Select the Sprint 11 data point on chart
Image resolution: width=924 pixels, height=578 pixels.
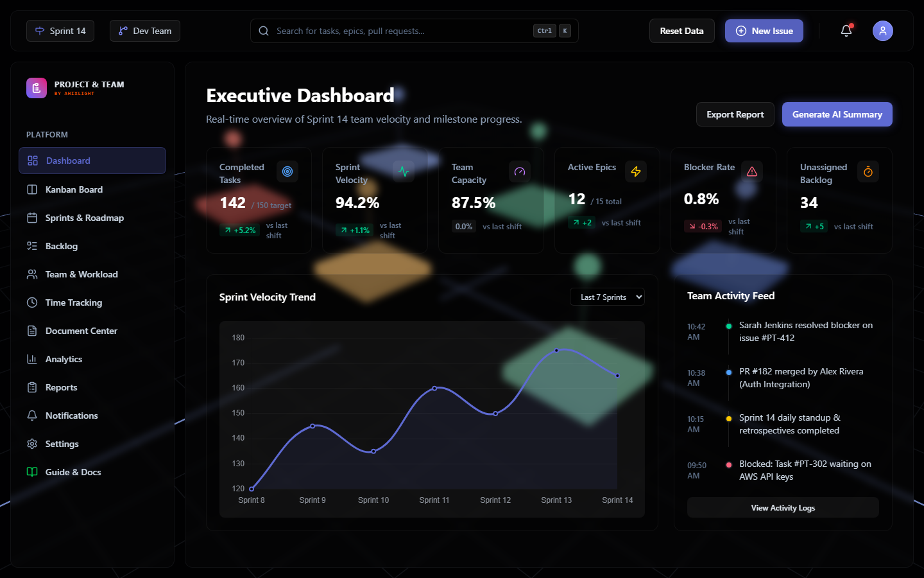point(434,388)
